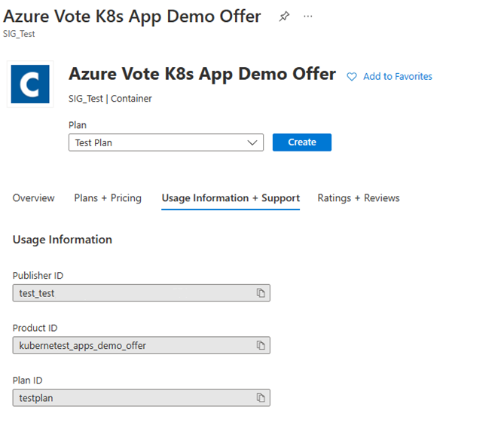504x422 pixels.
Task: Click the large bold offer heading beside the logo
Action: [202, 74]
